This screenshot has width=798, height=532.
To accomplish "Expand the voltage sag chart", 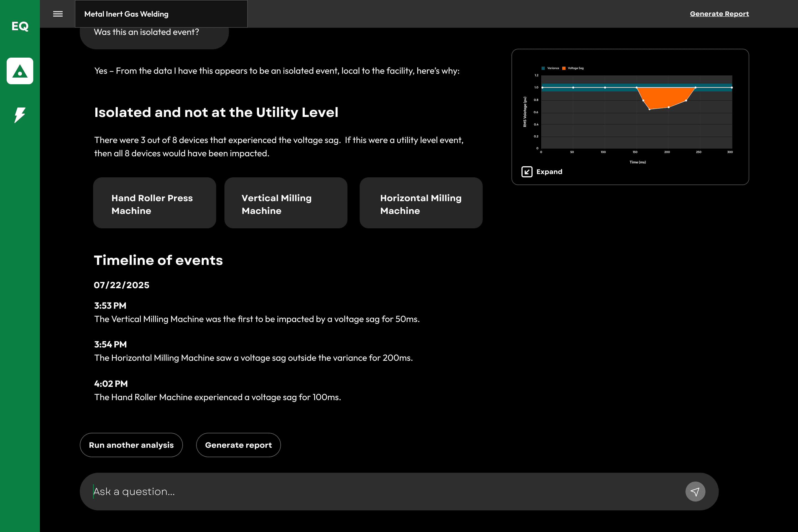I will tap(549, 172).
